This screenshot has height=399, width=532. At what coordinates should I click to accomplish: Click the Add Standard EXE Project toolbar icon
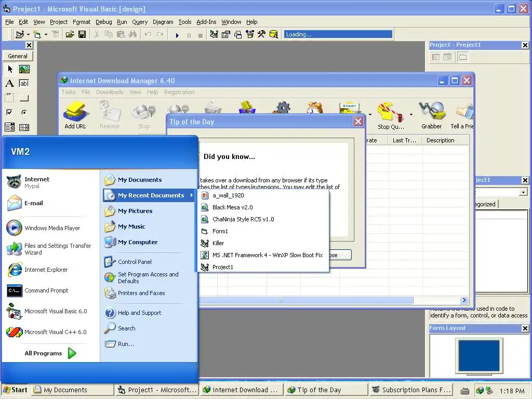click(20, 34)
